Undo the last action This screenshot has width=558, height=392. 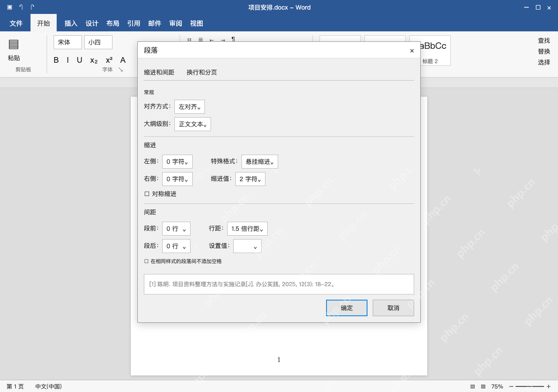tap(21, 7)
